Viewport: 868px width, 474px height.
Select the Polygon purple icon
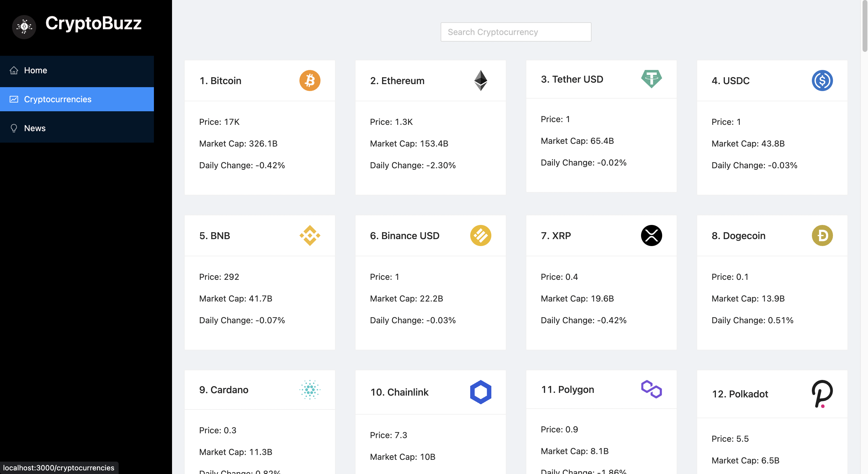[652, 390]
